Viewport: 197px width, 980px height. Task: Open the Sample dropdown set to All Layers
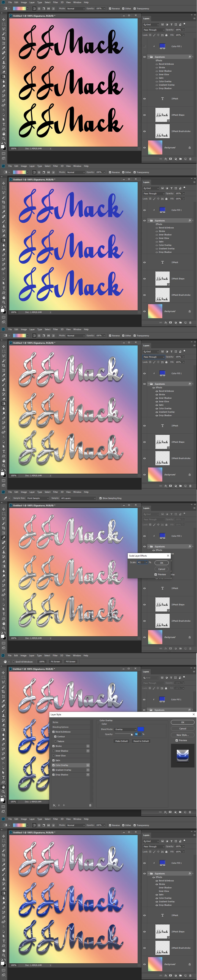pos(78,498)
